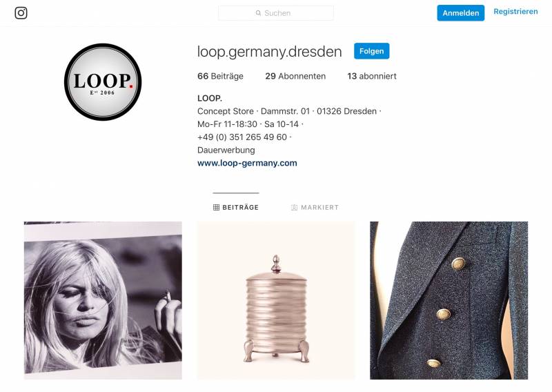552x392 pixels.
Task: Select the grid icon beside Beiträge
Action: (216, 208)
